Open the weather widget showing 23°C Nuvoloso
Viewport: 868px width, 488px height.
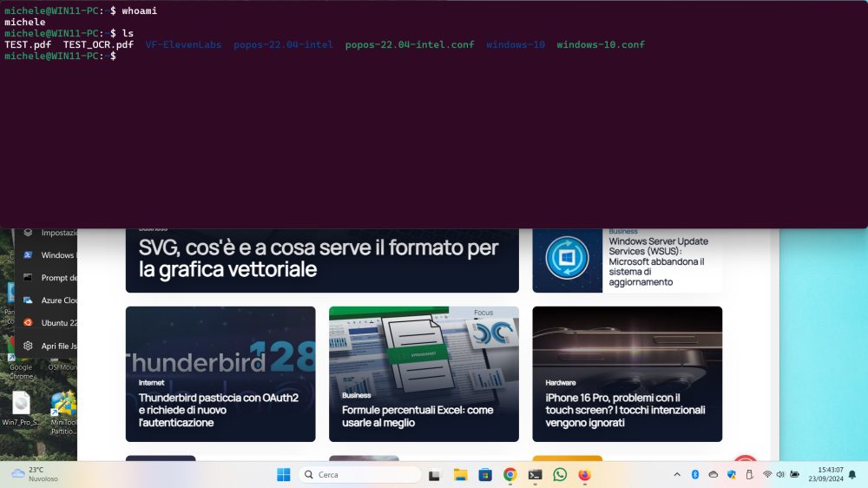tap(35, 475)
